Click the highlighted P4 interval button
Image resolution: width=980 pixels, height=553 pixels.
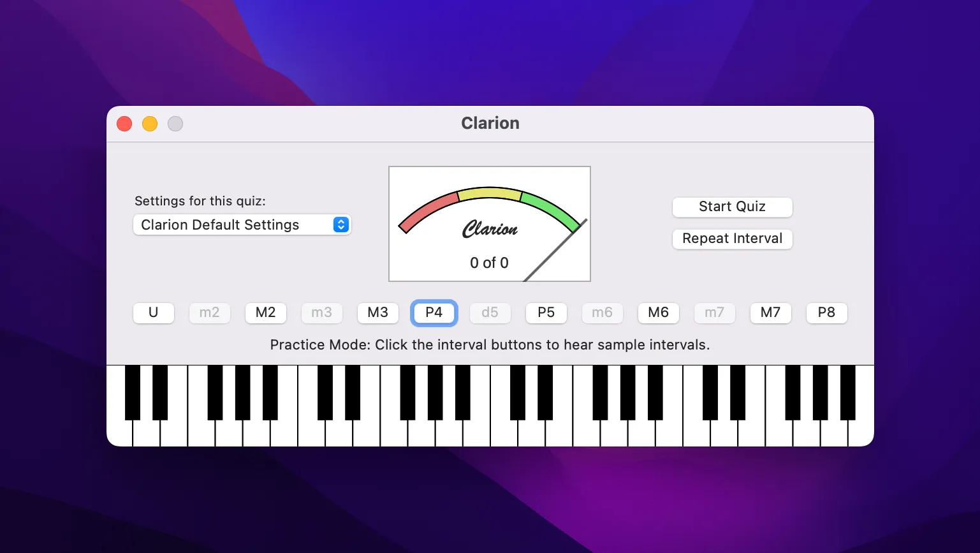point(434,313)
